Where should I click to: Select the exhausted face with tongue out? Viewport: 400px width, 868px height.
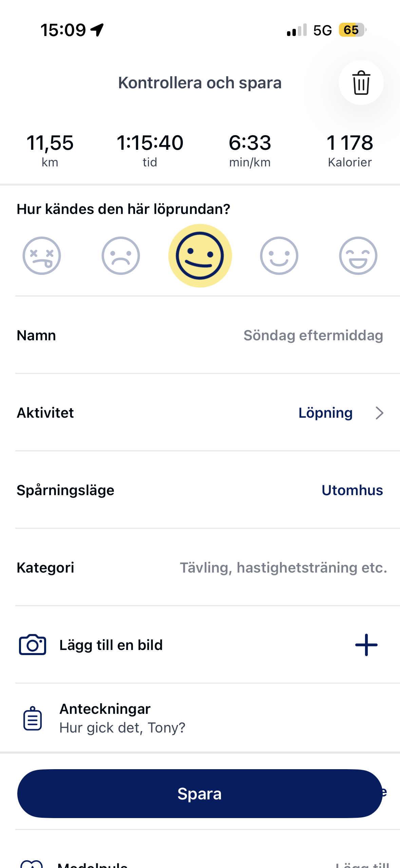[x=42, y=256]
